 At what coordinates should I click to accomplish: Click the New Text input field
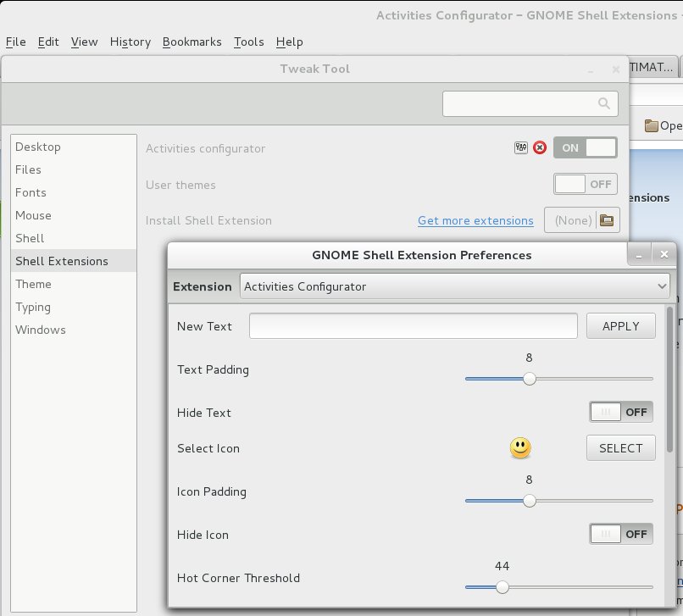point(414,326)
